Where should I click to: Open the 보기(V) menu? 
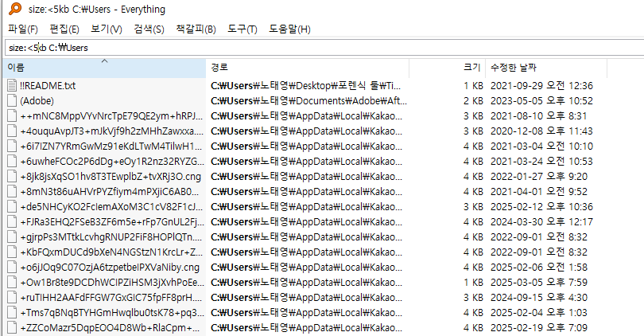point(107,29)
